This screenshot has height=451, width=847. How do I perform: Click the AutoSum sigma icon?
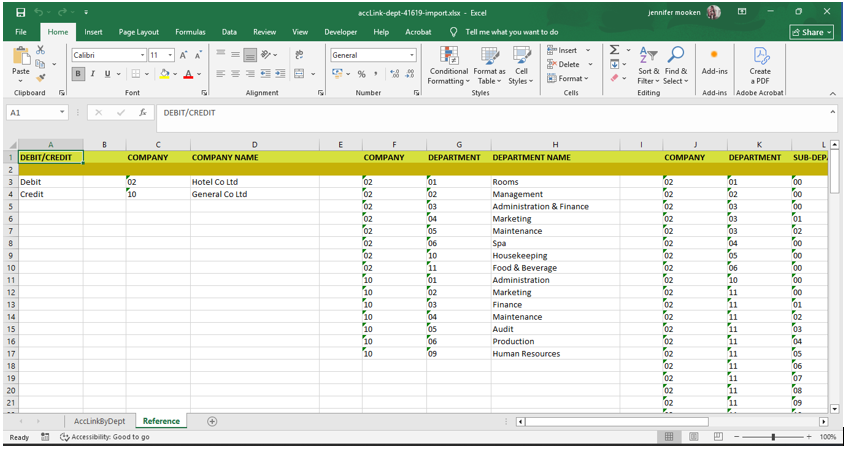pos(614,50)
